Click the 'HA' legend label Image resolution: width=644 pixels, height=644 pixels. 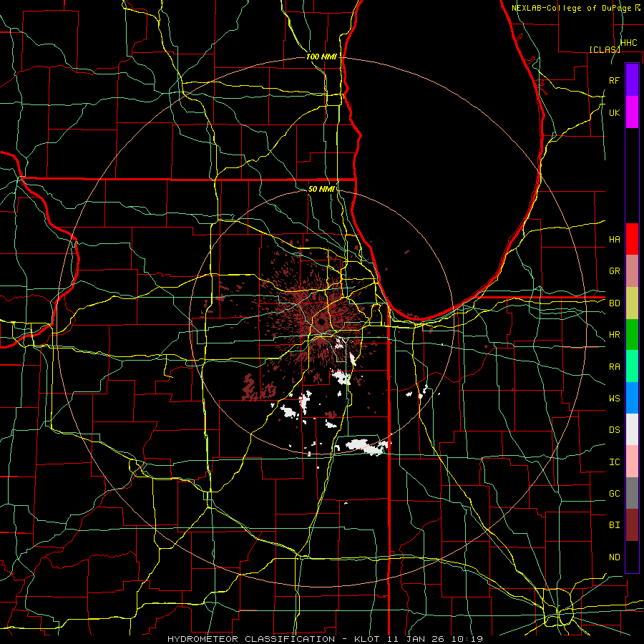(x=614, y=239)
